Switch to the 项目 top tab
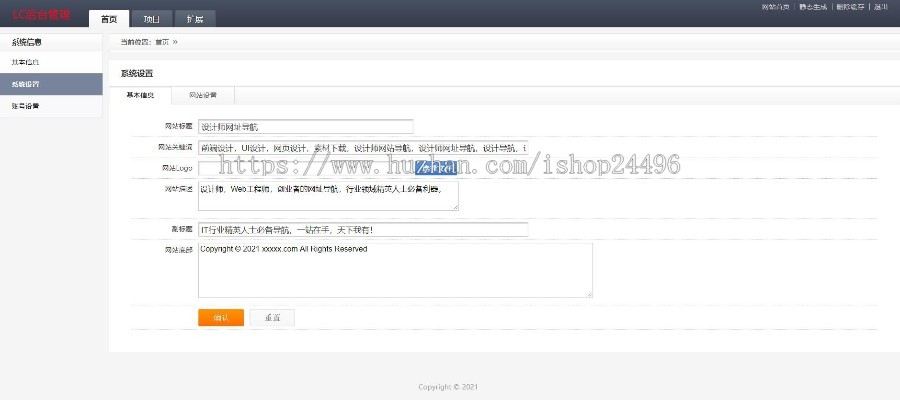This screenshot has width=900, height=400. pyautogui.click(x=152, y=19)
